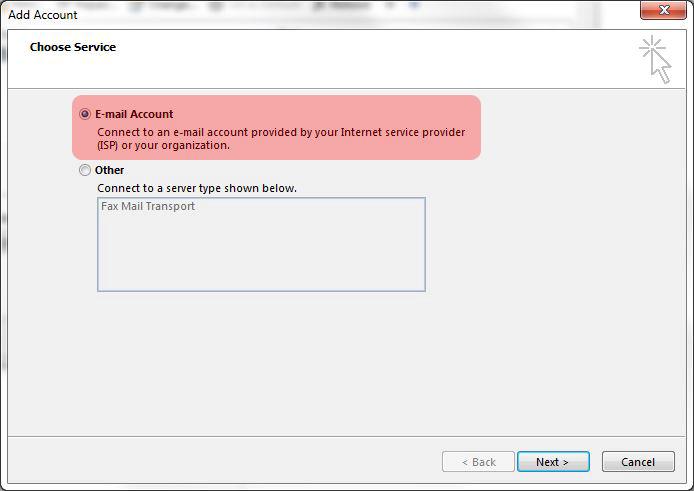The width and height of the screenshot is (694, 491).
Task: Close the Add Account dialog with X
Action: click(663, 10)
